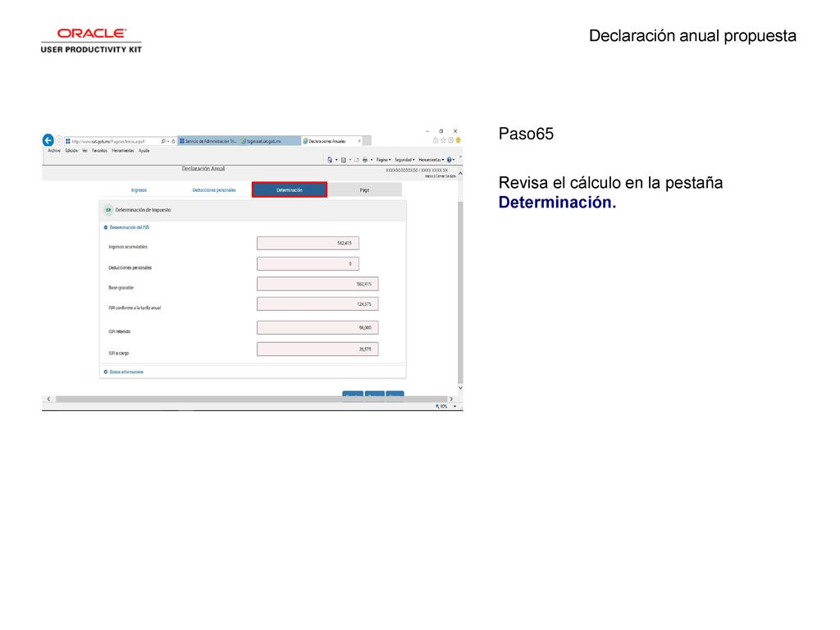Open the Página dropdown menu
This screenshot has width=840, height=630.
point(384,160)
